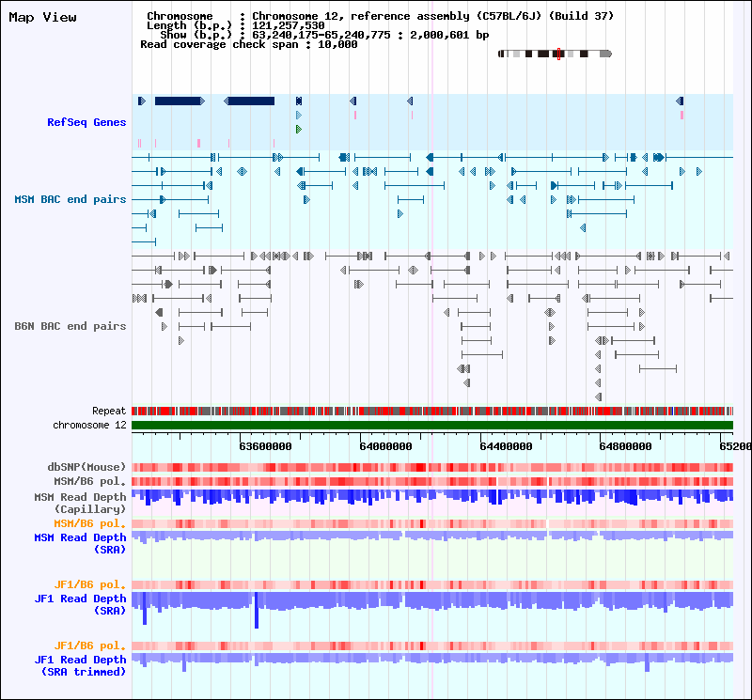This screenshot has height=700, width=752.
Task: Click the rightmost dark gene arrow in RefSeq Genes
Action: coord(680,101)
